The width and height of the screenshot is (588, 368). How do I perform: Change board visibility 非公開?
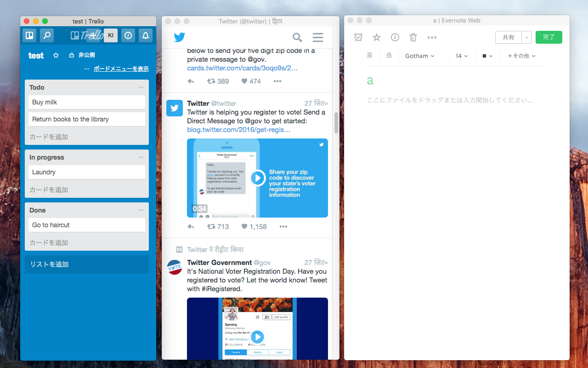pyautogui.click(x=82, y=55)
